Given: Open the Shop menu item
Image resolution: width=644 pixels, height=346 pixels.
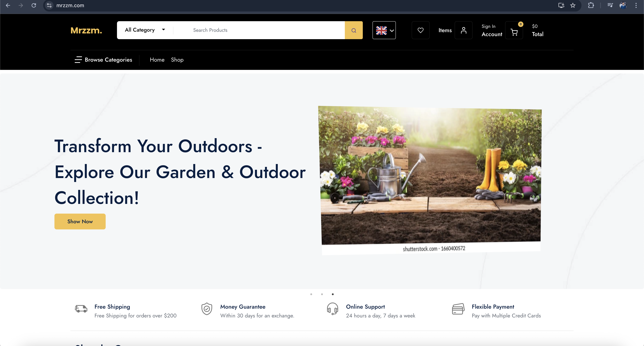Looking at the screenshot, I should coord(177,60).
